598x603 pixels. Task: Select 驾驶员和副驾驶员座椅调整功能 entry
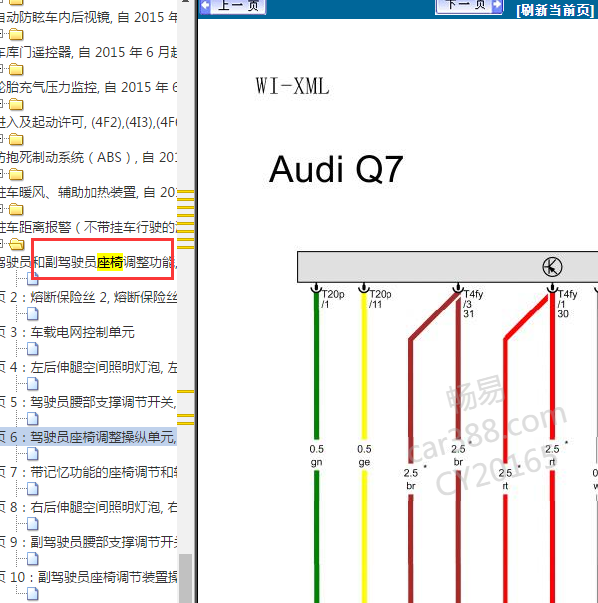click(88, 262)
